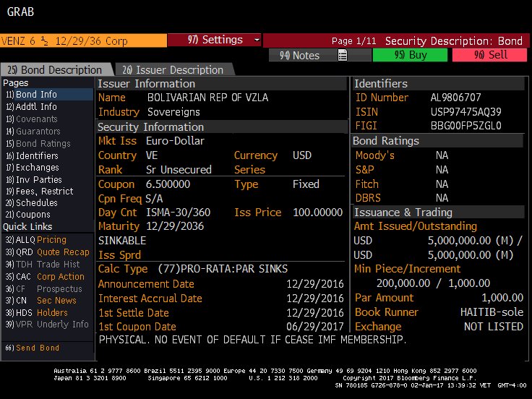Click the SINKABLE label
The width and height of the screenshot is (532, 399).
122,241
